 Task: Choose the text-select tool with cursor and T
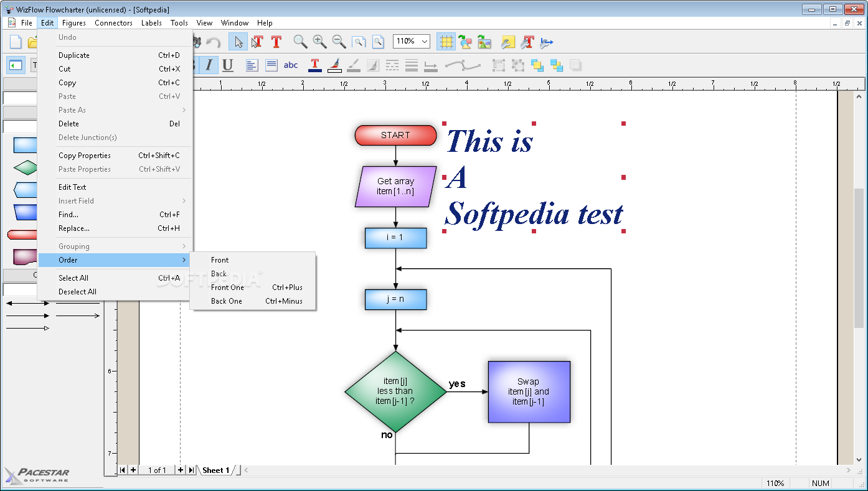257,42
